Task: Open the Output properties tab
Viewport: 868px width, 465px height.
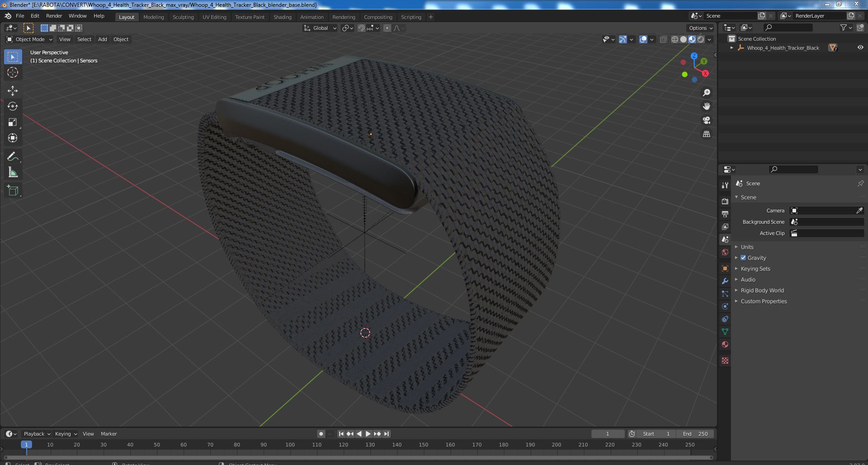Action: (x=725, y=214)
